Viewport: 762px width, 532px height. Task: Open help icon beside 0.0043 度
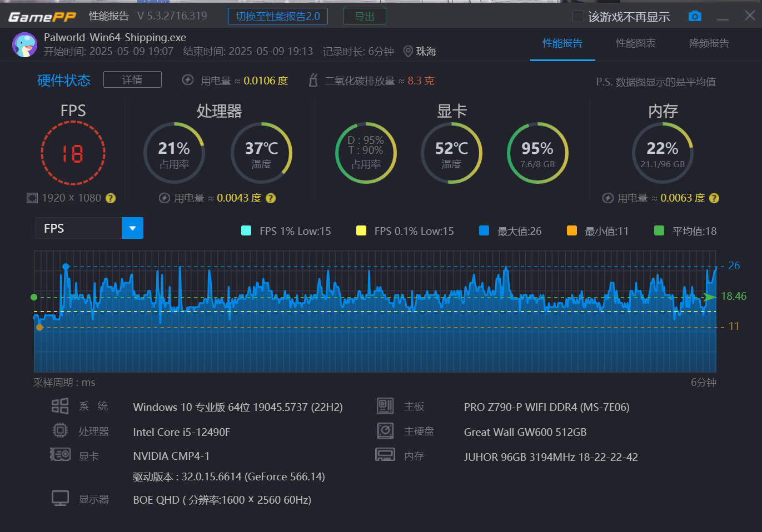[x=271, y=198]
